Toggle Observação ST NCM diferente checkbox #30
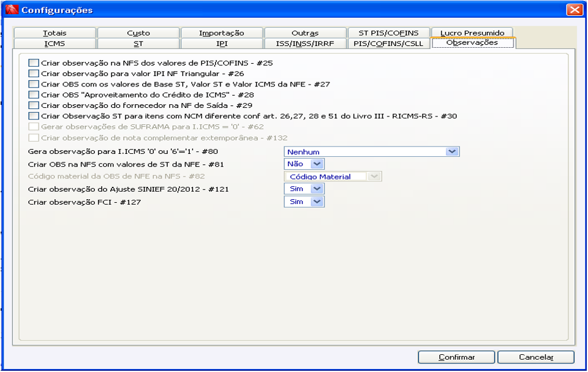 [x=34, y=116]
